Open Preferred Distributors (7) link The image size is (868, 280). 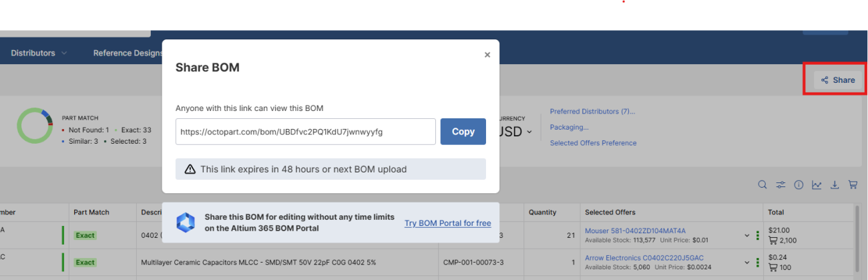point(592,112)
